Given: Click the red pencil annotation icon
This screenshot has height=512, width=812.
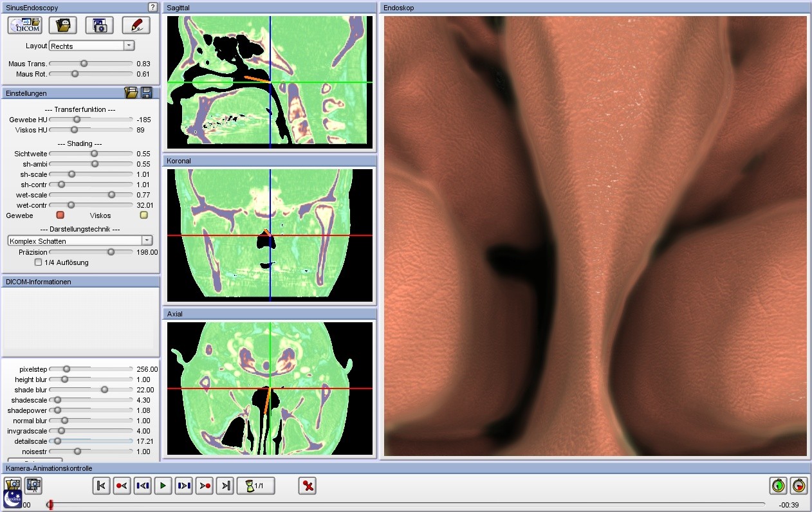Looking at the screenshot, I should pos(136,25).
